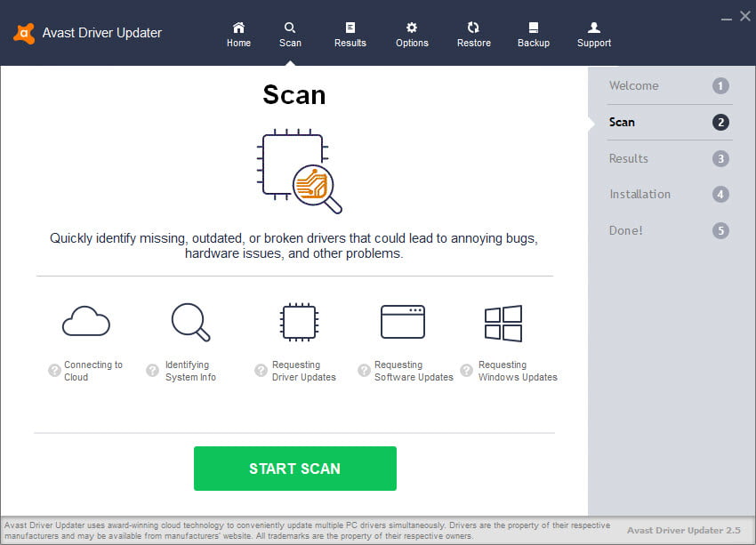Click the cloud icon above Connecting to Cloud
Image resolution: width=756 pixels, height=545 pixels.
pos(85,322)
